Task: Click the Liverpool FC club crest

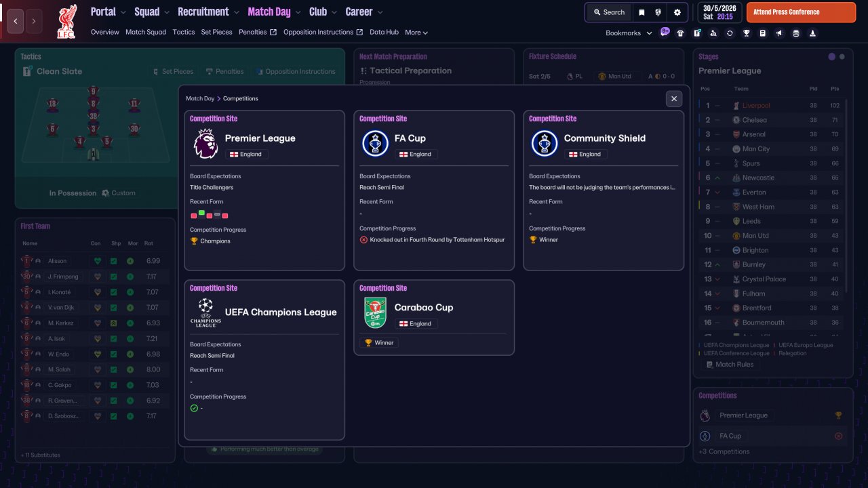Action: click(x=66, y=21)
